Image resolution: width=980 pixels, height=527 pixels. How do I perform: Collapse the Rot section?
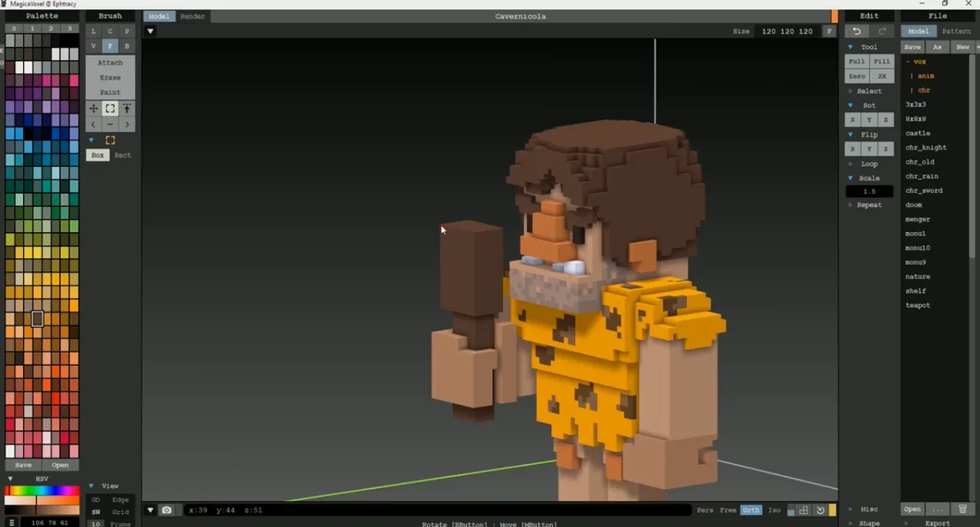click(850, 105)
